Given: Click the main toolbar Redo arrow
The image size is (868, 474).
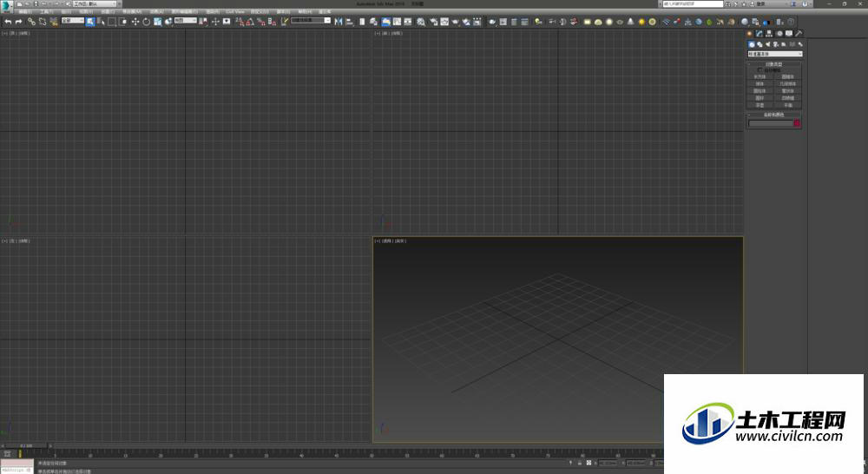Looking at the screenshot, I should pos(18,22).
